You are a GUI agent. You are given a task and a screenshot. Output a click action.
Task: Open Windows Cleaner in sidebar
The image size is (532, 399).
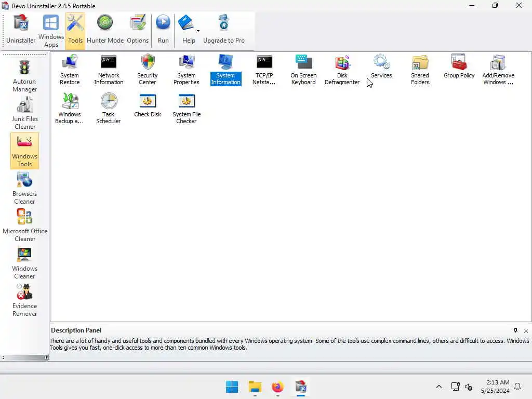(x=24, y=263)
